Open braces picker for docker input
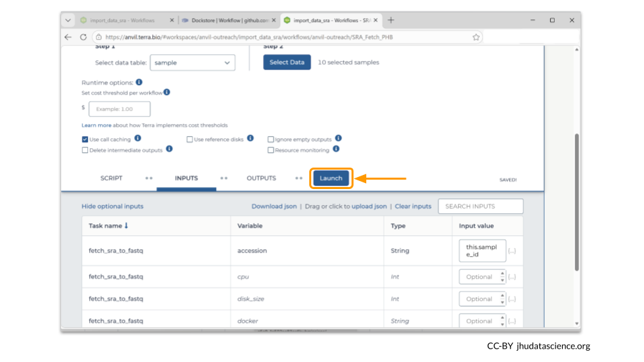Viewport: 644px width, 362px height. point(512,321)
